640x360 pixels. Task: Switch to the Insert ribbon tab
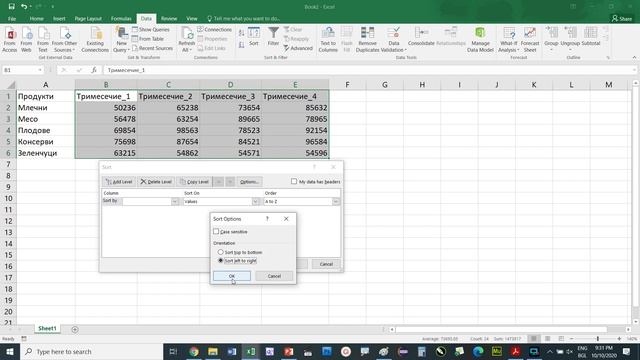pos(59,19)
